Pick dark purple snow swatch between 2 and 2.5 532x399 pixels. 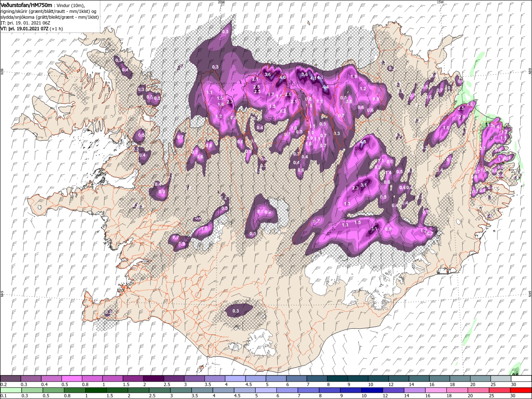153,379
